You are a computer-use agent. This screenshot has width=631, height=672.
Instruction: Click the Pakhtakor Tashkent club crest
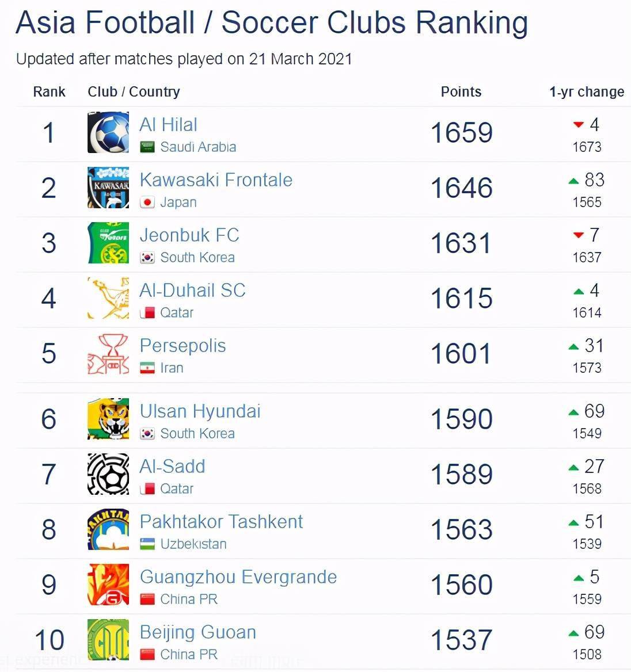[x=108, y=529]
